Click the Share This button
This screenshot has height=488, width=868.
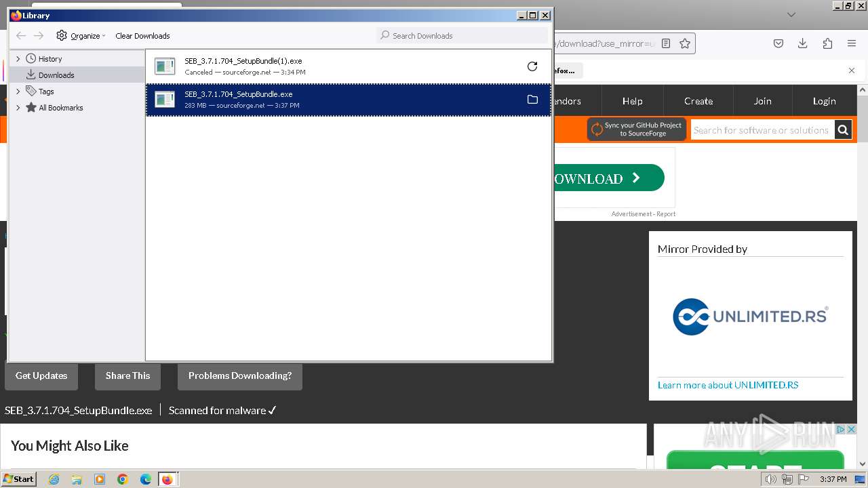tap(127, 375)
